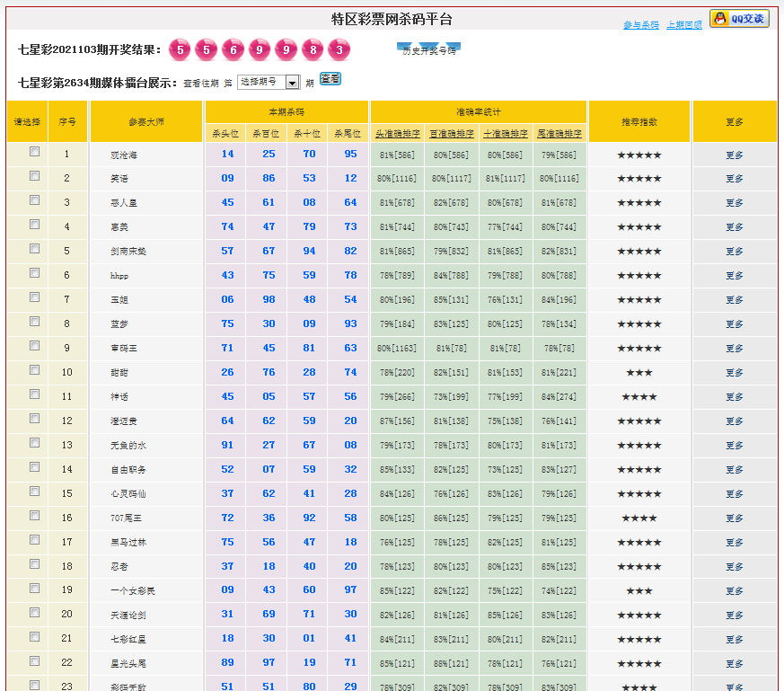The image size is (784, 691).
Task: Click the 百准确排序 column header
Action: pos(452,134)
